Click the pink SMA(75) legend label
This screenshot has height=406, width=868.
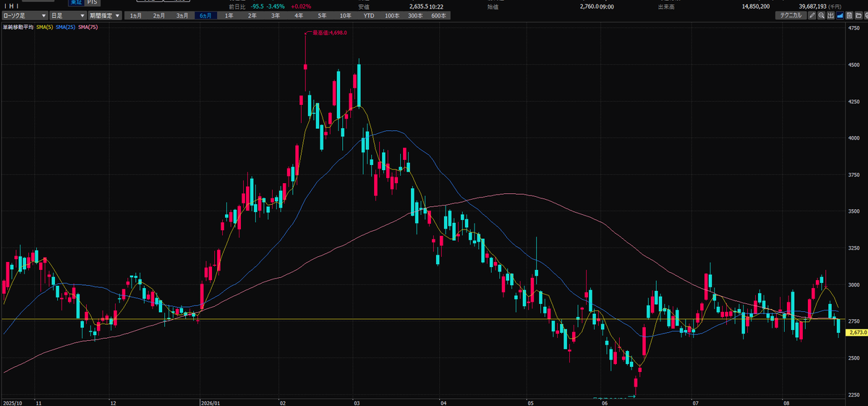(88, 27)
